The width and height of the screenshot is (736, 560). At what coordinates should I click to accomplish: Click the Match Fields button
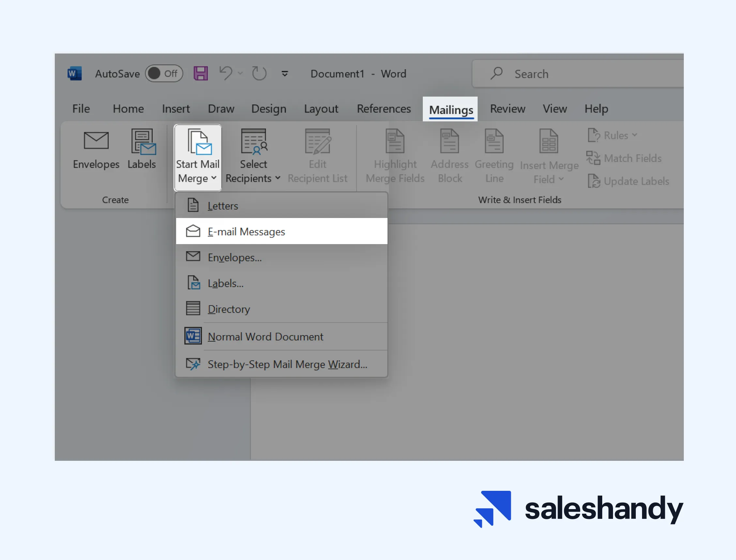click(x=624, y=158)
